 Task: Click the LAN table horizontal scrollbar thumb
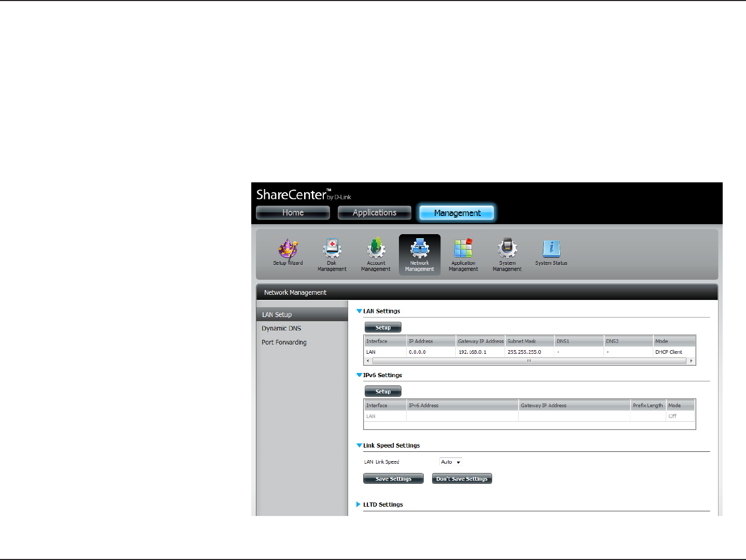pos(529,361)
